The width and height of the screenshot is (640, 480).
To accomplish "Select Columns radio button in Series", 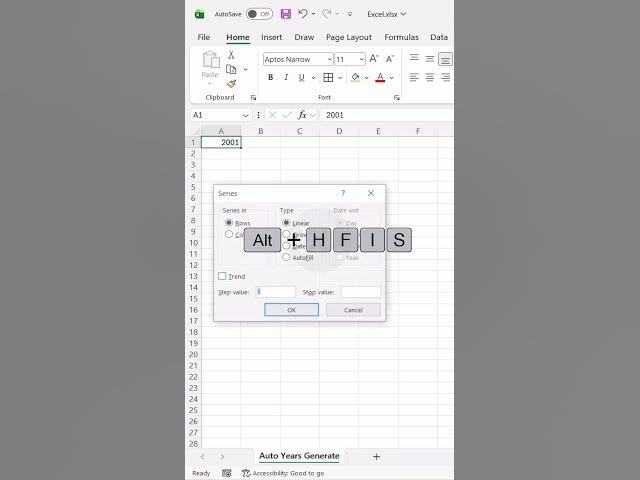I will [x=229, y=234].
